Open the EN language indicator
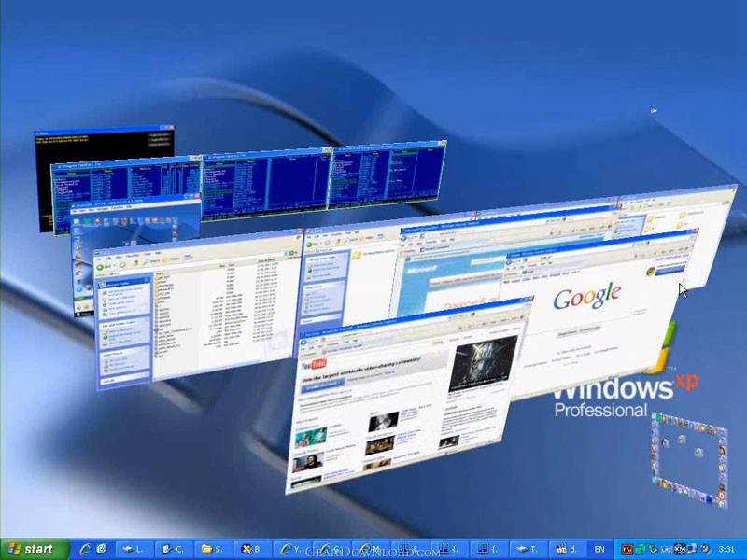Viewport: 747px width, 560px height. [x=599, y=550]
